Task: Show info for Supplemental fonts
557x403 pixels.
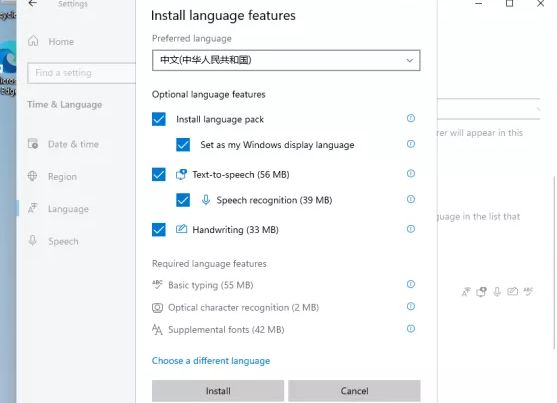Action: [411, 328]
